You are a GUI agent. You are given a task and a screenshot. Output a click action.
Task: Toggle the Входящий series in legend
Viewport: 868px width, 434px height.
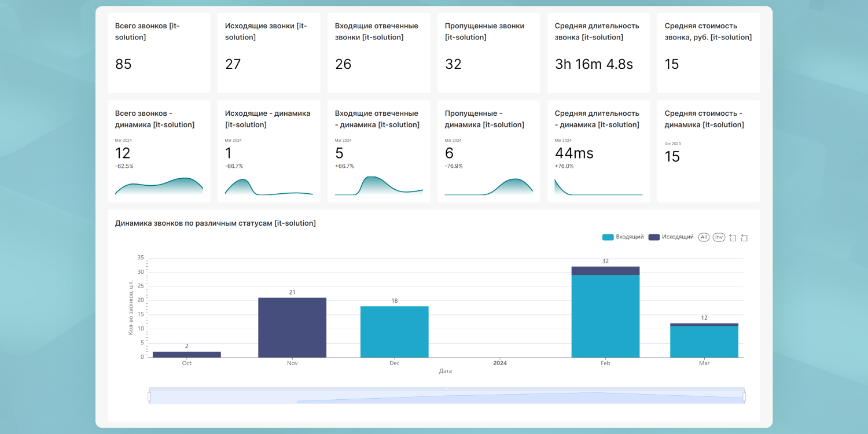tap(623, 237)
